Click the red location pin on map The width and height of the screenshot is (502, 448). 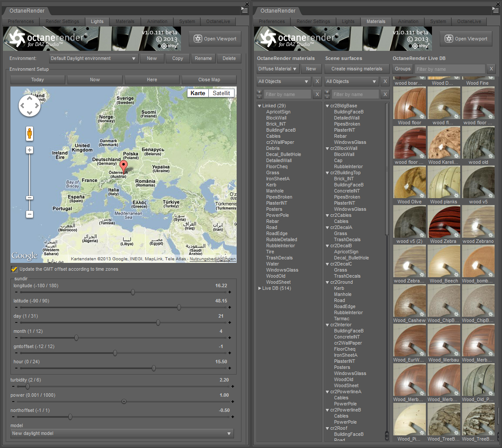tap(123, 167)
